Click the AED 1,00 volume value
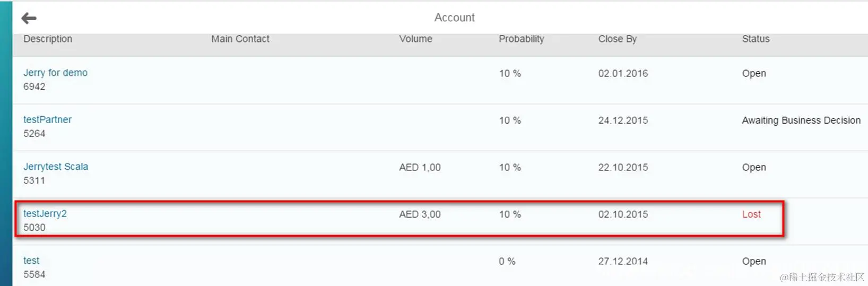The height and width of the screenshot is (286, 868). (420, 167)
